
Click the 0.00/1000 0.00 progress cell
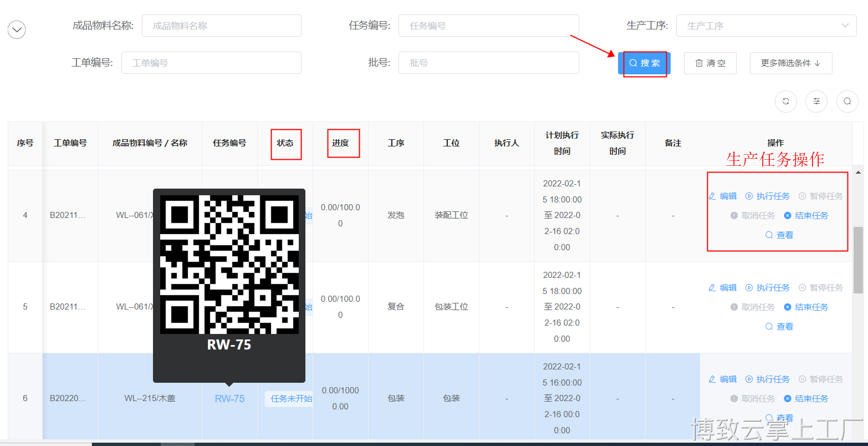click(x=340, y=398)
